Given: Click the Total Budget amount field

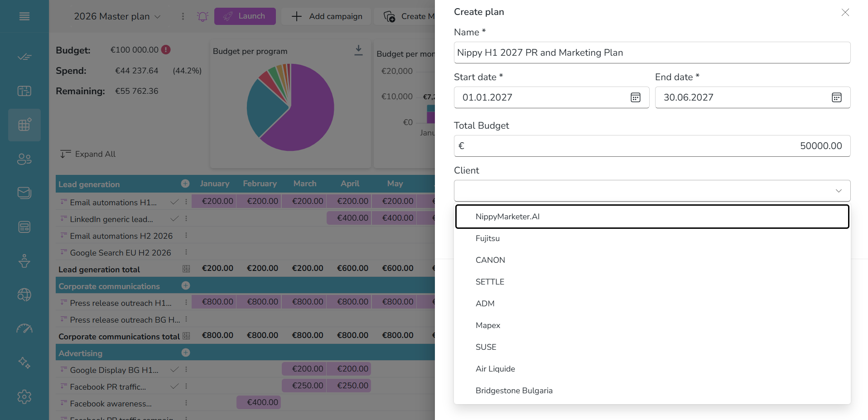Looking at the screenshot, I should pos(652,146).
